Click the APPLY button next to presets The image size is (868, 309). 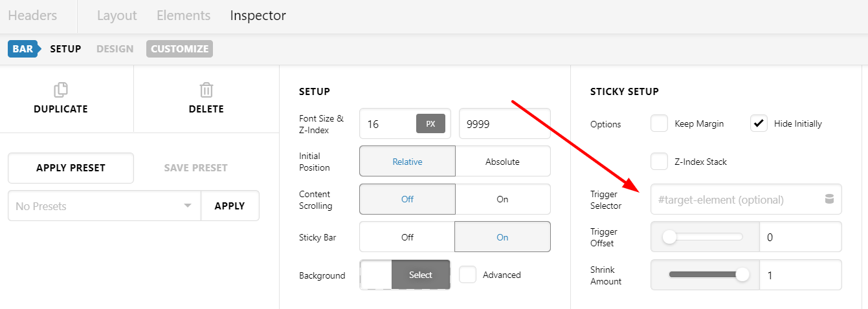coord(230,206)
